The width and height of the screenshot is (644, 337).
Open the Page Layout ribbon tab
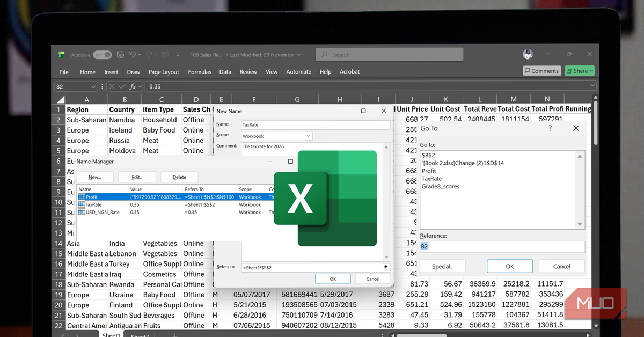(164, 72)
